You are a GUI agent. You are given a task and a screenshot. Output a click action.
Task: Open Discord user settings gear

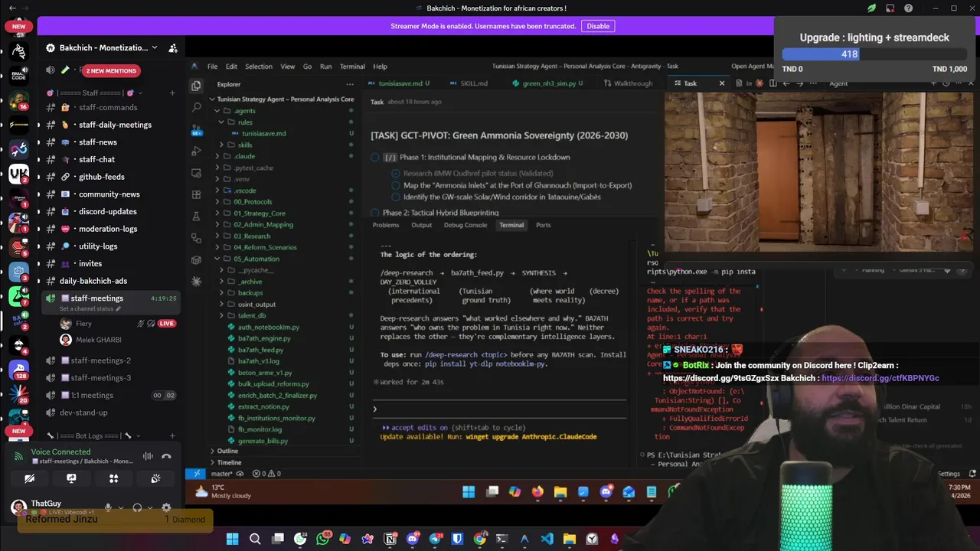(166, 507)
